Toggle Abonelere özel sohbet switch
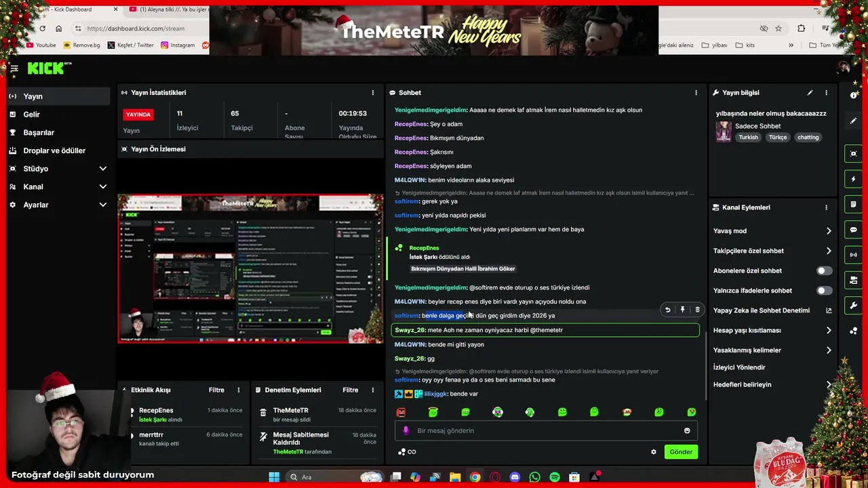The height and width of the screenshot is (488, 868). (824, 271)
